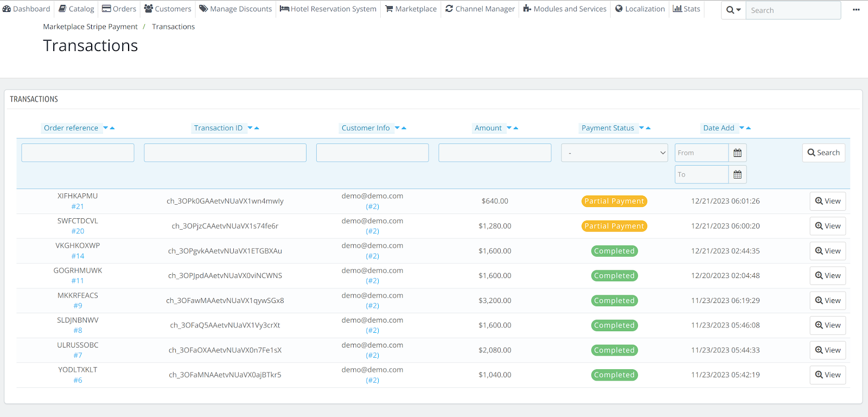The height and width of the screenshot is (417, 868).
Task: Open the Marketplace menu
Action: tap(411, 9)
